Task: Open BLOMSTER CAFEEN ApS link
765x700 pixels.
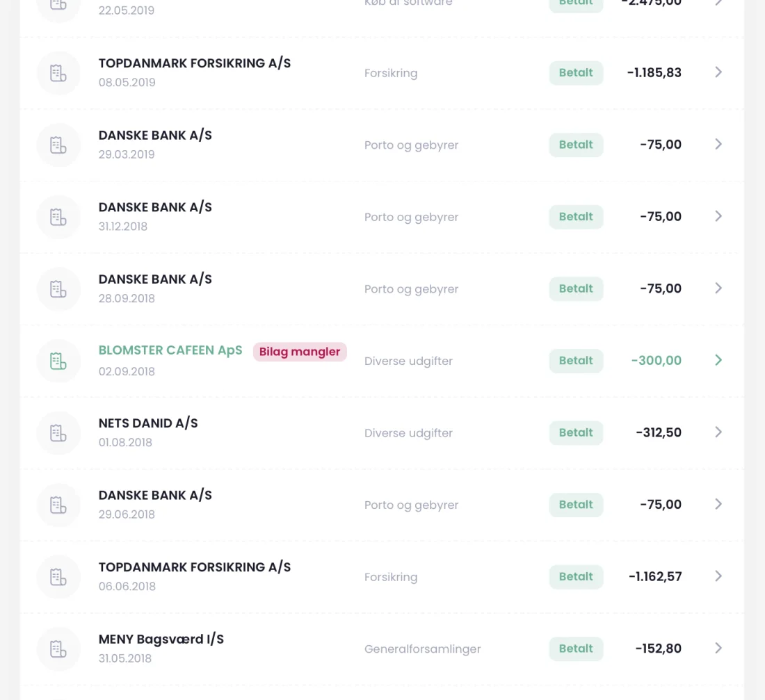Action: pos(170,350)
